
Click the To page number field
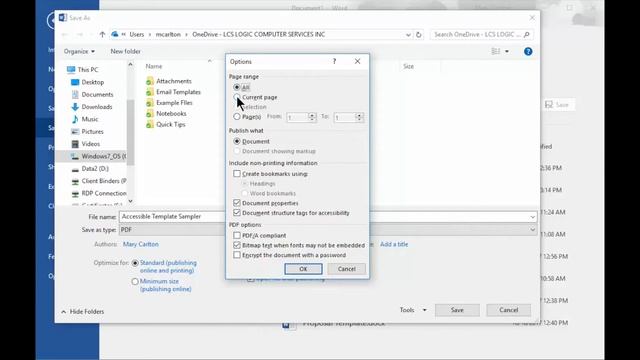pos(344,118)
